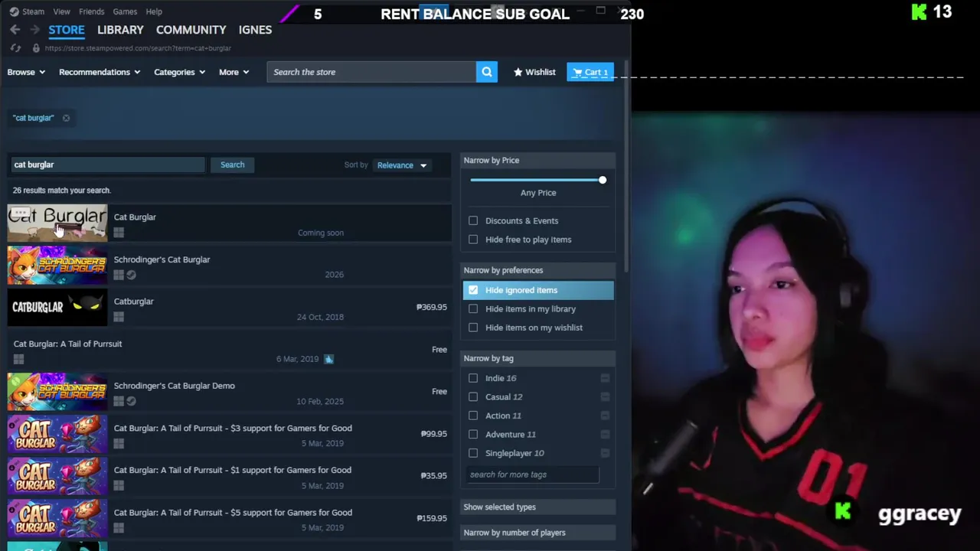This screenshot has height=551, width=980.
Task: Uncheck Hide ignored items
Action: [473, 290]
